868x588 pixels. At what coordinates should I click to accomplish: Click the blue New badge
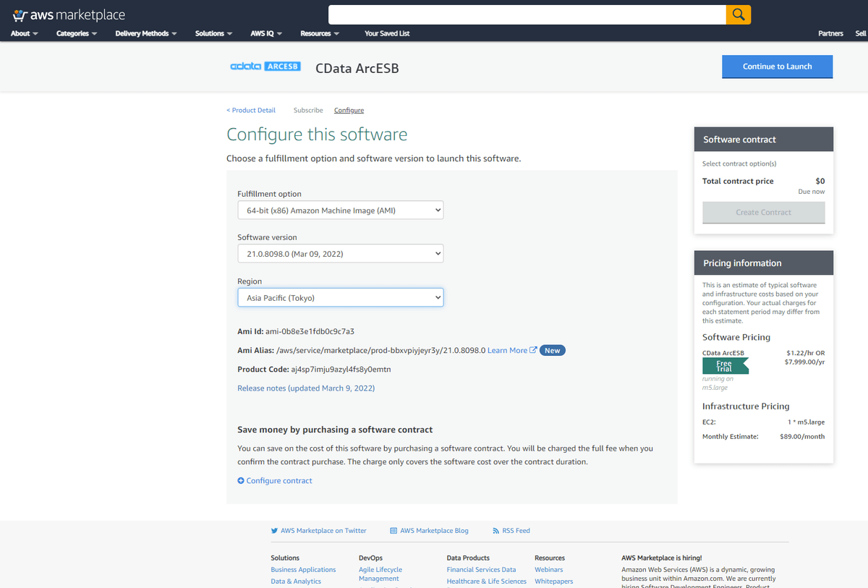[x=553, y=350]
